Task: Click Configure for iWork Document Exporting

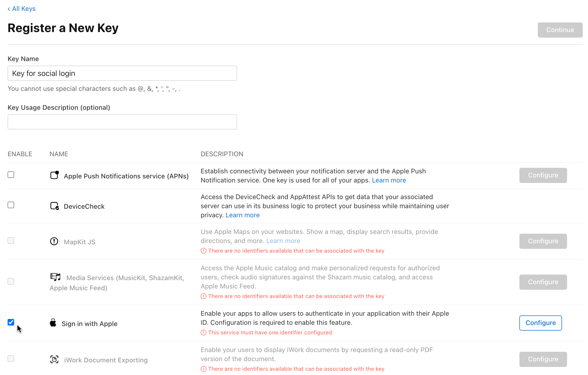Action: click(x=543, y=359)
